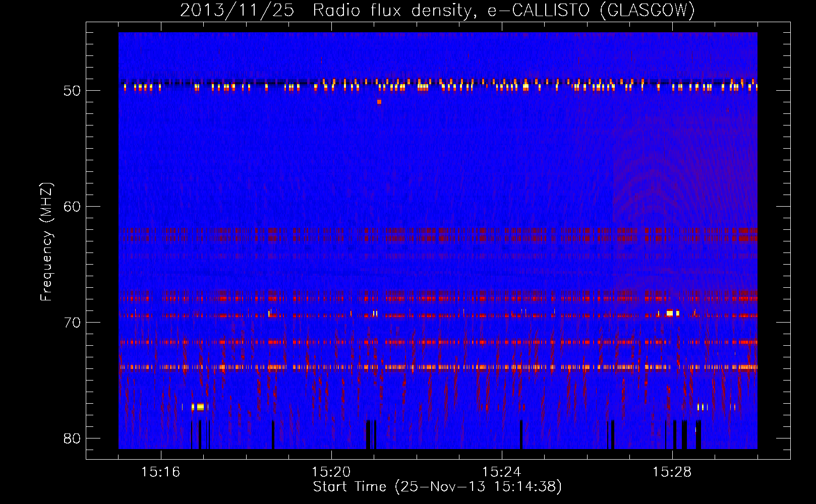Click the '15:24' time tick label
The width and height of the screenshot is (816, 504).
coord(501,472)
